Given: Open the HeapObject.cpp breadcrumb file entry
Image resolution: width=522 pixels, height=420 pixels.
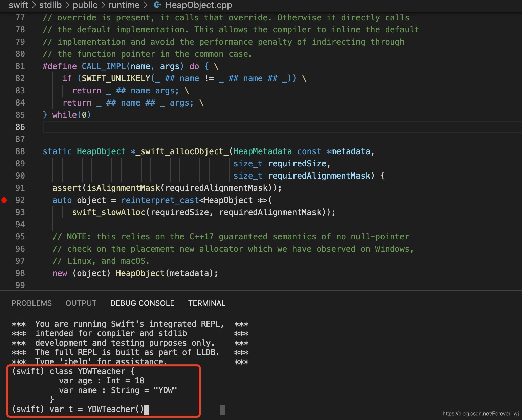Looking at the screenshot, I should point(199,5).
